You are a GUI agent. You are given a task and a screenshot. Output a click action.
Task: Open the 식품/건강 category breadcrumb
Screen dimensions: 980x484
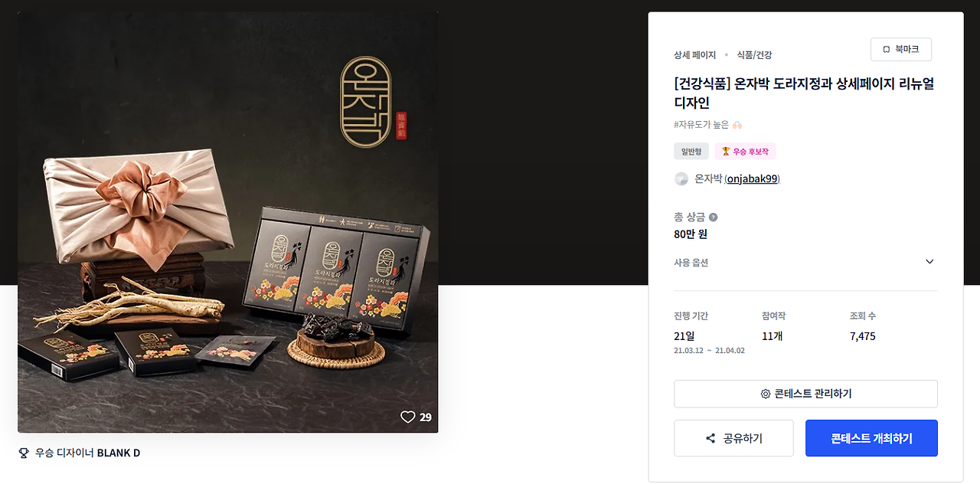(x=754, y=55)
